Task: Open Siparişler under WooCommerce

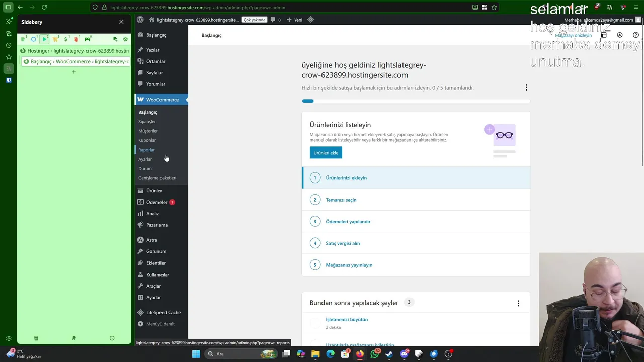Action: coord(147,122)
